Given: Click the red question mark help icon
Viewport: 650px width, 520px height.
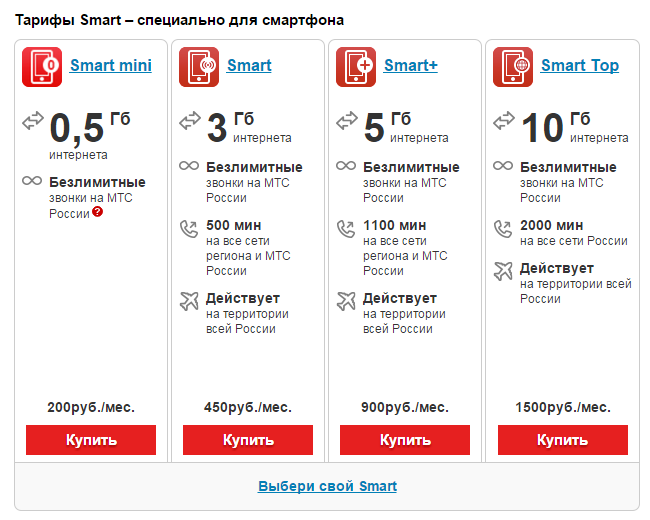Looking at the screenshot, I should tap(97, 212).
